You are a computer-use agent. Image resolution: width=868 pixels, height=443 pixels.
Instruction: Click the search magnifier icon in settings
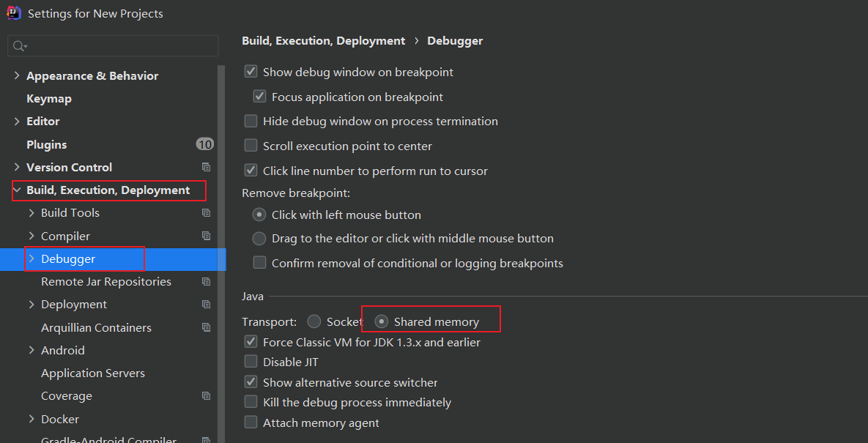(20, 46)
